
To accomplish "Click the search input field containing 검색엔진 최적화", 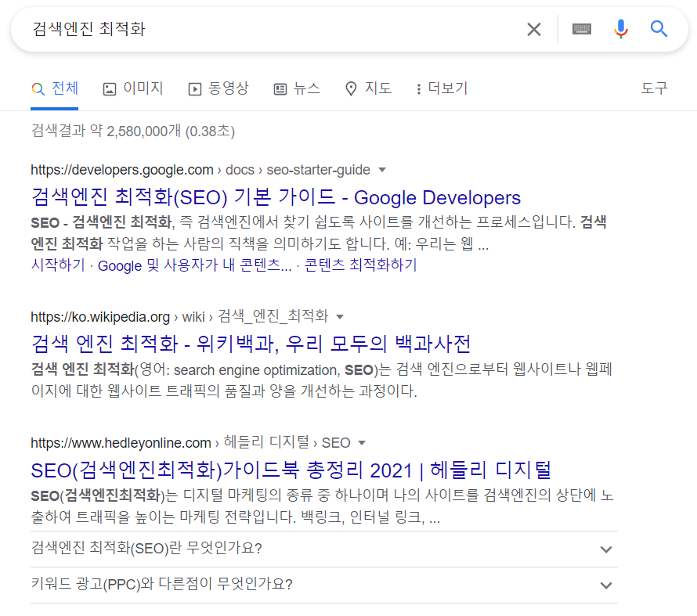I will [x=276, y=29].
